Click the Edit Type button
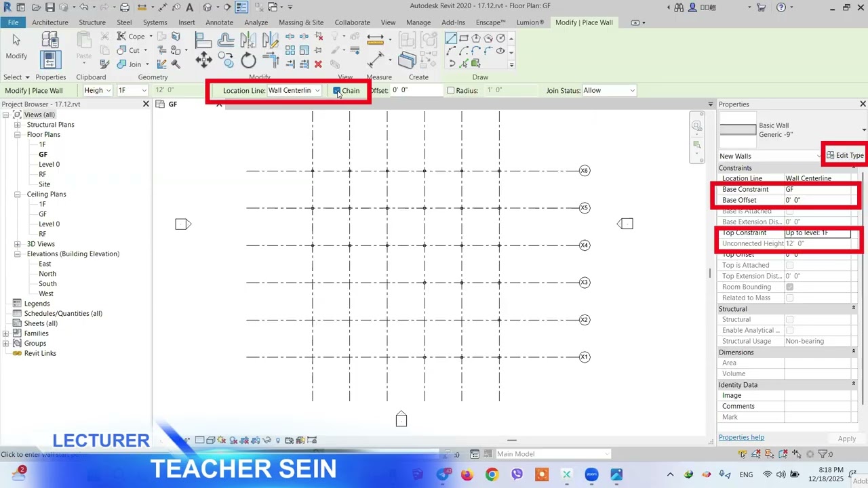 coord(844,155)
